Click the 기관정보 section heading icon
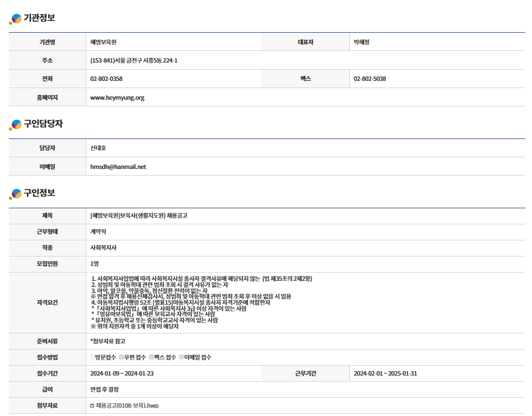 tap(16, 19)
